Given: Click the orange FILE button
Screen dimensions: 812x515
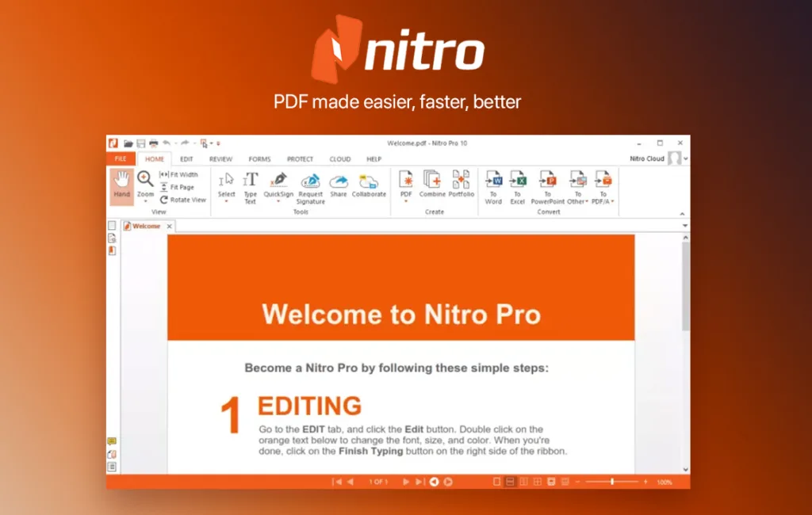Looking at the screenshot, I should pyautogui.click(x=121, y=158).
